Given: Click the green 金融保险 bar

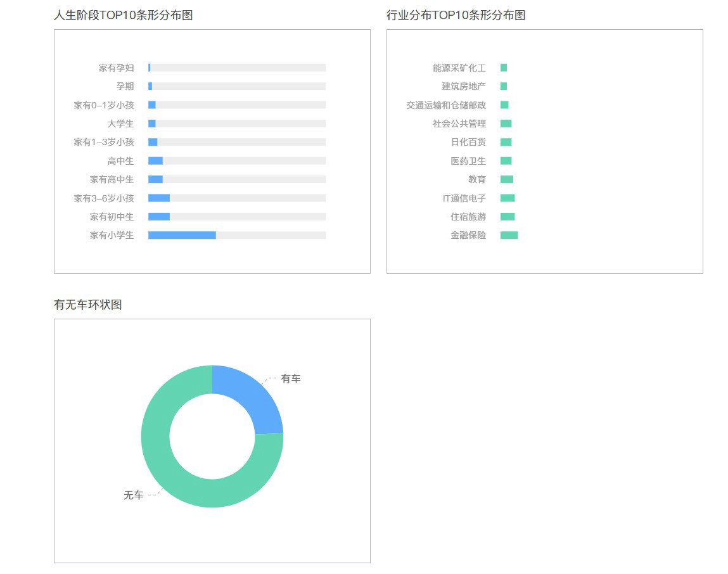Looking at the screenshot, I should click(x=509, y=235).
